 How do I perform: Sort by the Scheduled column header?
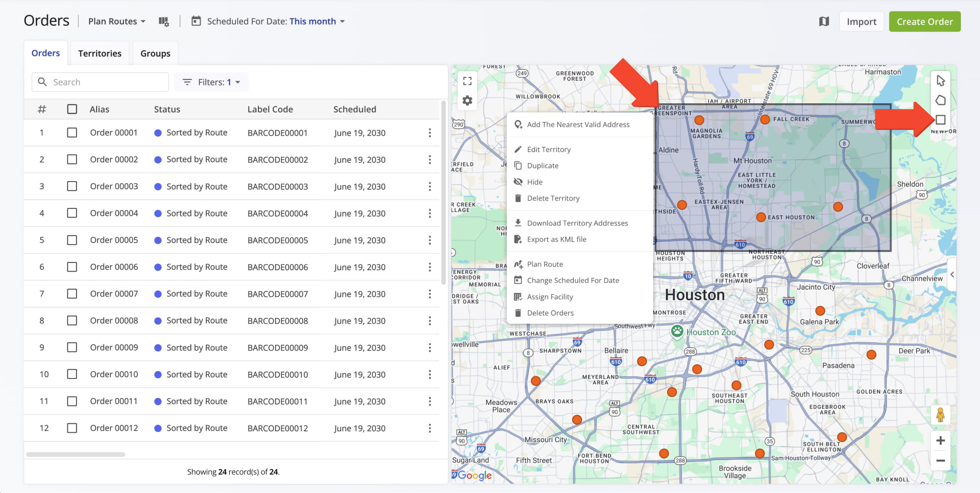point(355,110)
